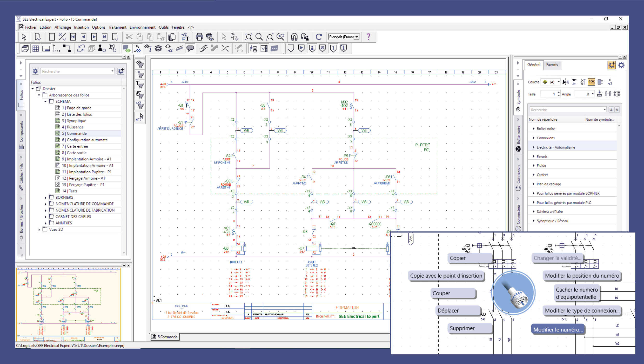This screenshot has width=644, height=364.
Task: Click gear icon beside Folios search field
Action: coord(35,71)
